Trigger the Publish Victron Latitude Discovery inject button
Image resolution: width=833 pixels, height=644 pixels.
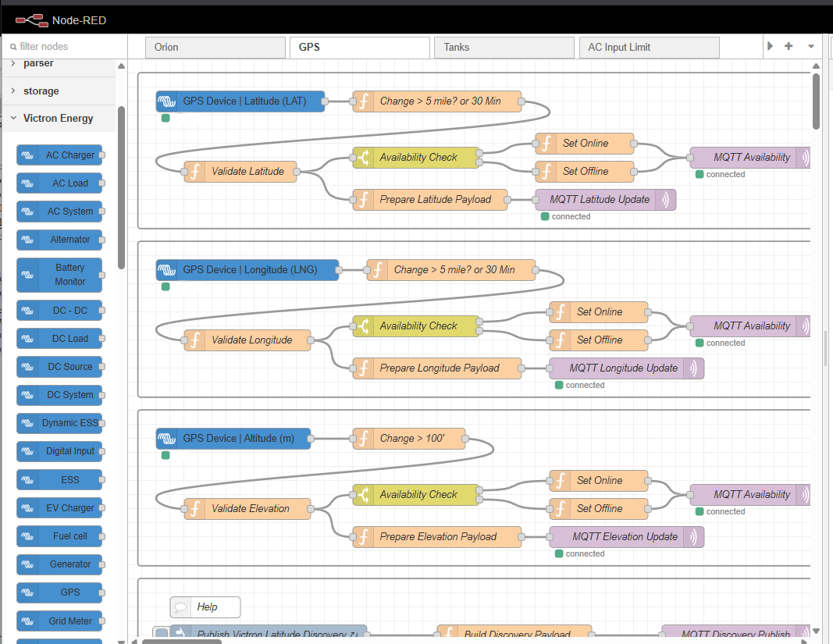162,635
